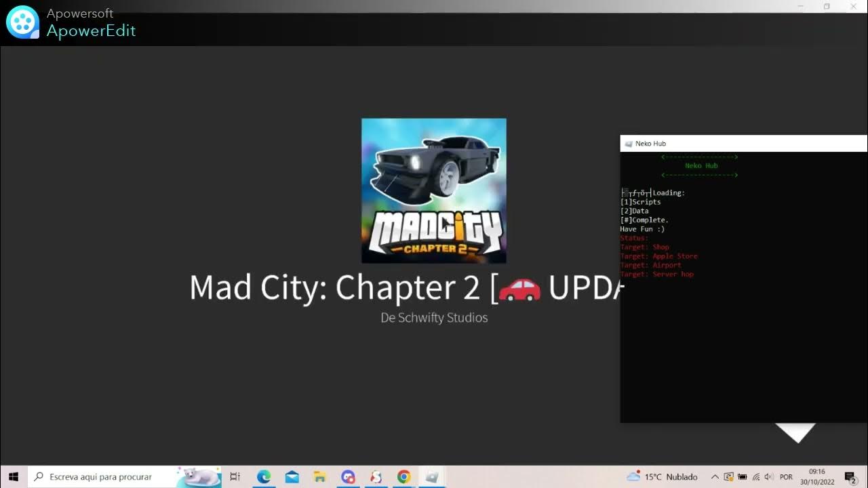
Task: Open the Mail app on the taskbar
Action: pyautogui.click(x=292, y=477)
